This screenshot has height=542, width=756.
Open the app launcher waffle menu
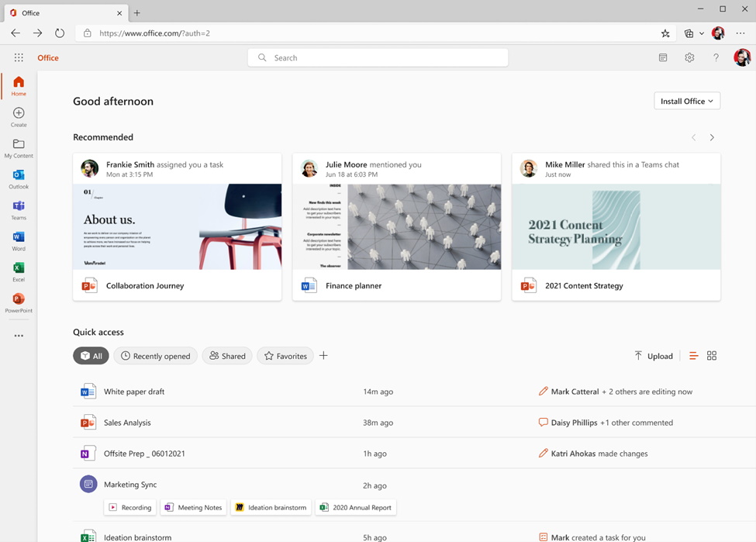click(x=18, y=57)
